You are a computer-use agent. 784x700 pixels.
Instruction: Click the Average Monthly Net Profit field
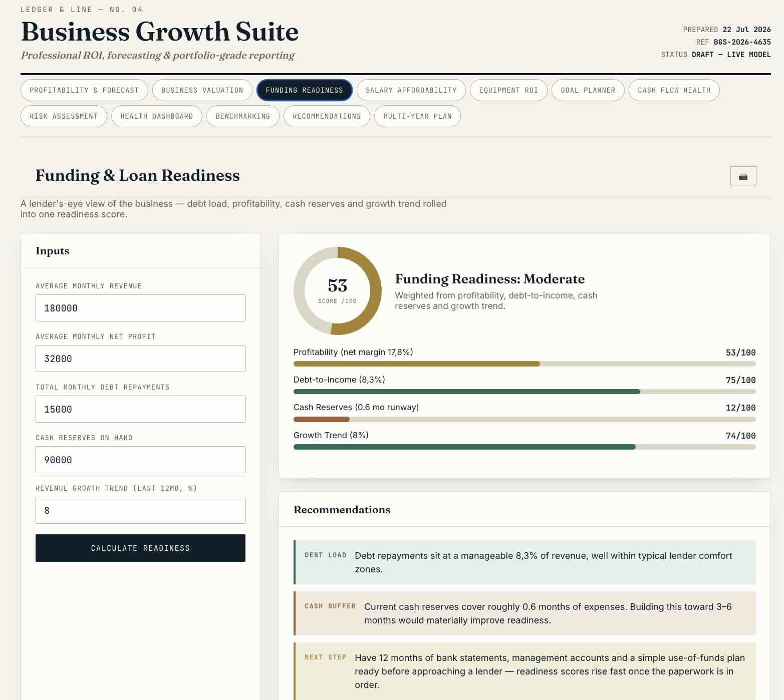(140, 359)
